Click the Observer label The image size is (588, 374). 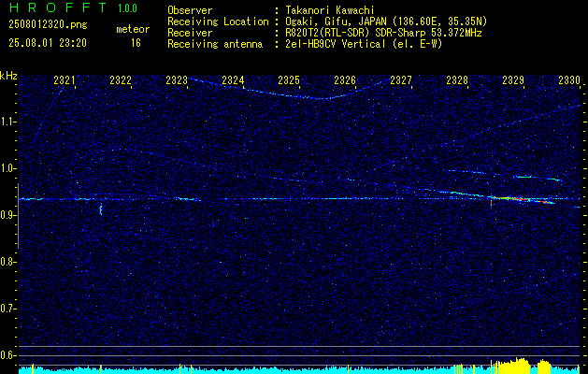190,10
